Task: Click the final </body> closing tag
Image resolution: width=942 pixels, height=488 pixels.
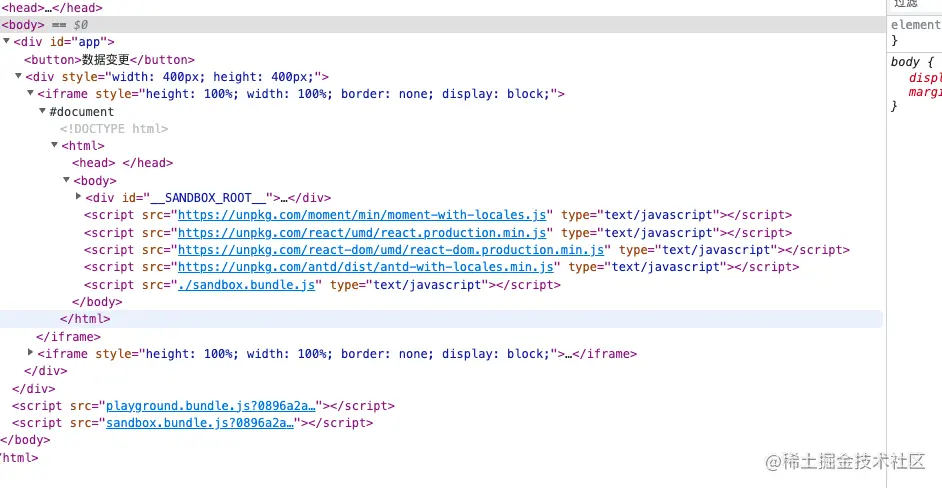Action: pos(25,441)
